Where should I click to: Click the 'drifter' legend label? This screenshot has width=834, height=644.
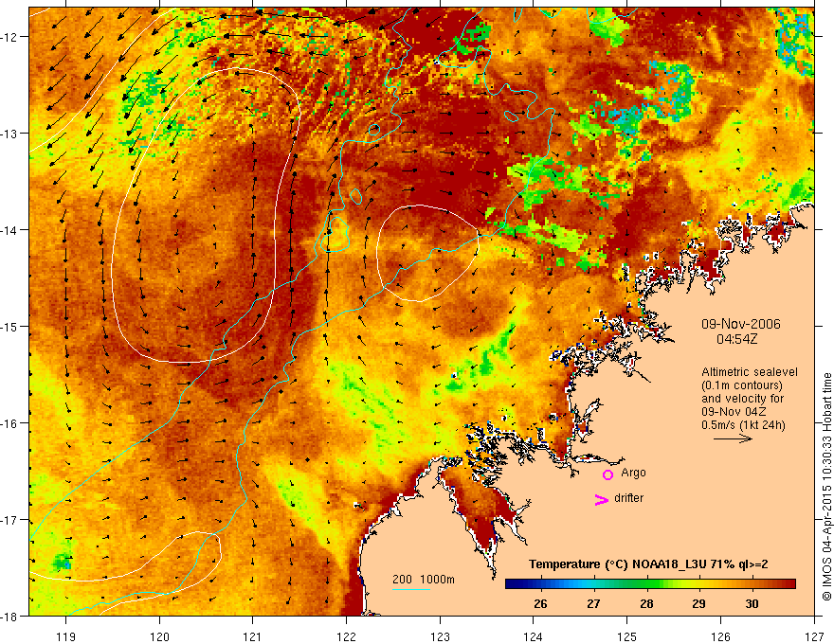pyautogui.click(x=628, y=498)
